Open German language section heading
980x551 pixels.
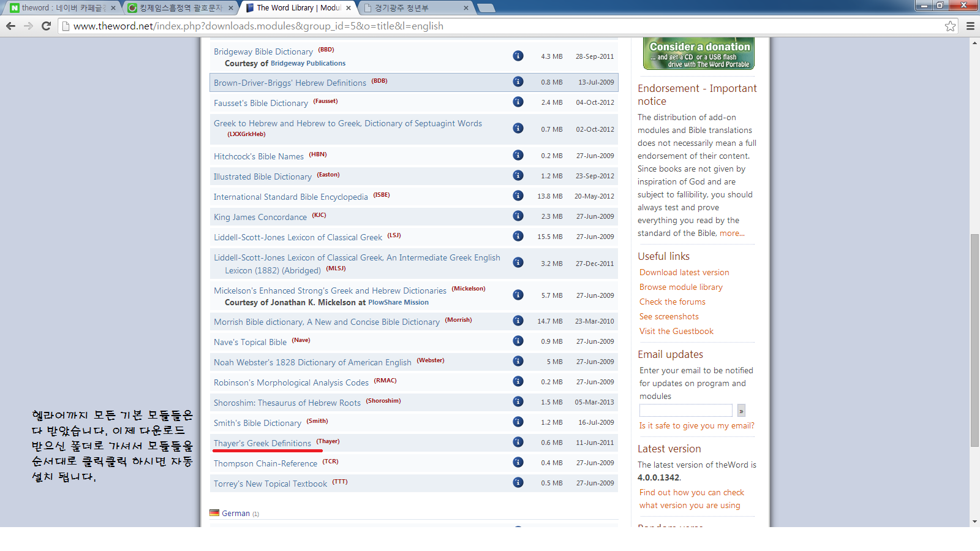point(235,513)
